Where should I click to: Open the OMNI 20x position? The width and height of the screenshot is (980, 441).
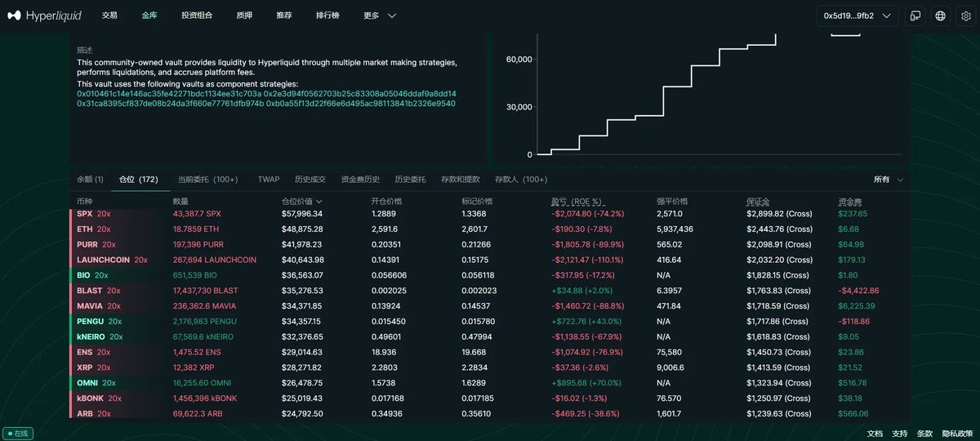[96, 382]
